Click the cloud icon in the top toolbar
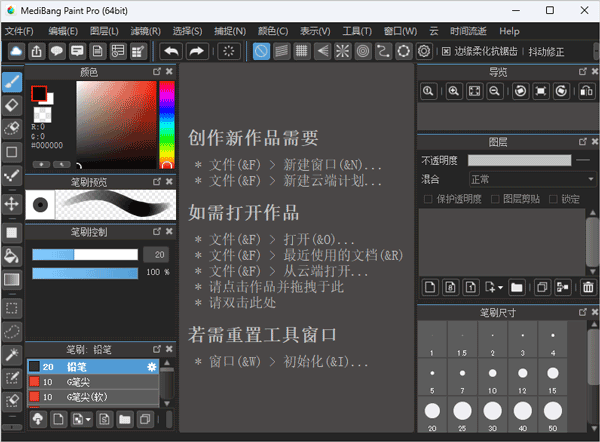Viewport: 600px width, 442px height. 17,51
